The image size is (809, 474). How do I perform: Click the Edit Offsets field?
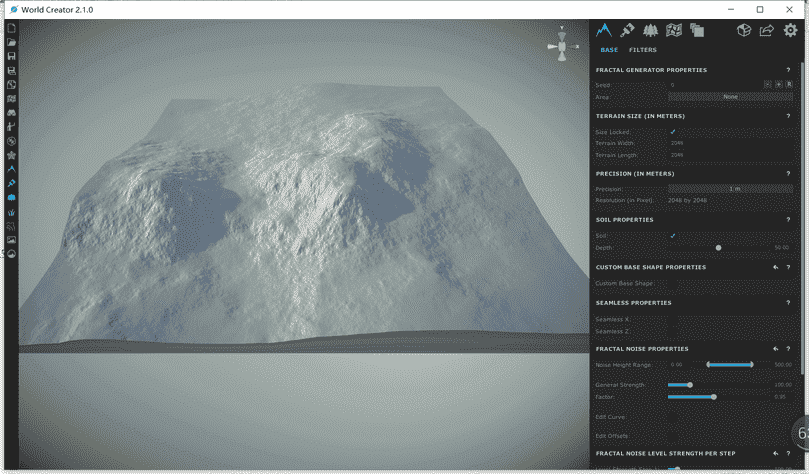coord(673,436)
